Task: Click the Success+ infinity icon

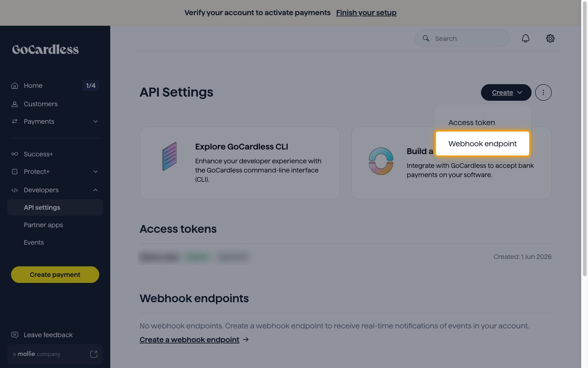Action: click(x=15, y=154)
